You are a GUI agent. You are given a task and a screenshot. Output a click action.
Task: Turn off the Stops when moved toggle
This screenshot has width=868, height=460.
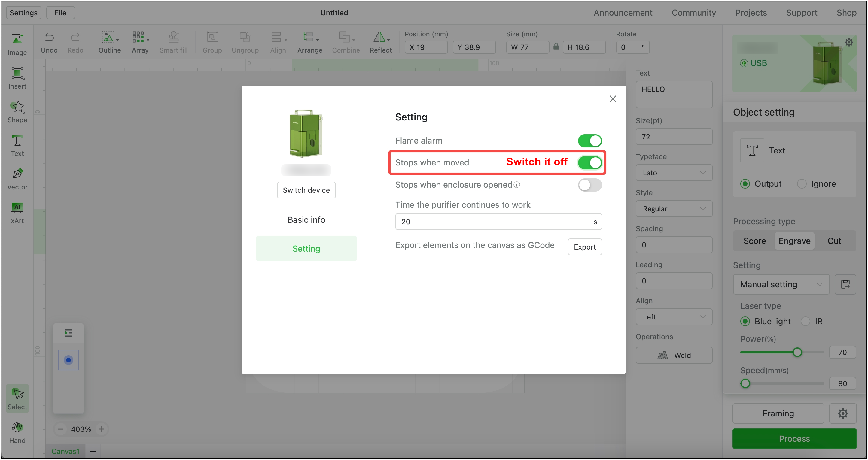click(x=589, y=163)
